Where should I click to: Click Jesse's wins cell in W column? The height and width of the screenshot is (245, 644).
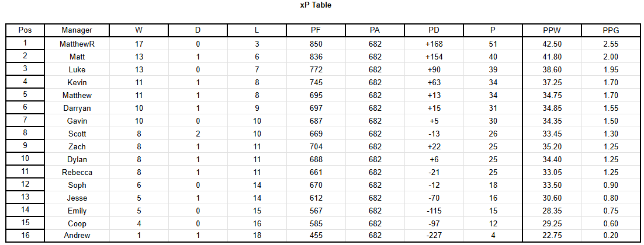click(139, 198)
